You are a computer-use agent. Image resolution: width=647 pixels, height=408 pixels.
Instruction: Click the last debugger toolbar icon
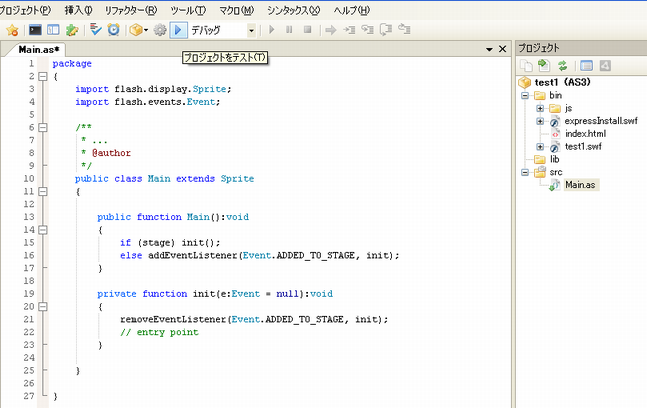pyautogui.click(x=404, y=29)
